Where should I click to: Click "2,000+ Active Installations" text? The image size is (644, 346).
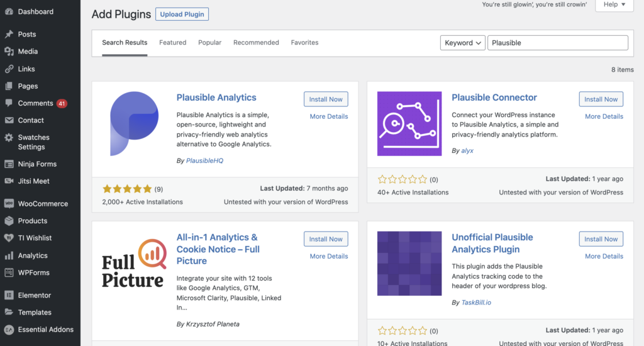click(143, 202)
